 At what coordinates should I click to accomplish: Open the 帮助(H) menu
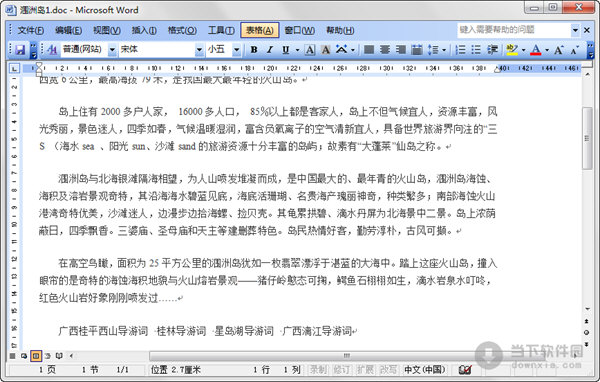[340, 30]
